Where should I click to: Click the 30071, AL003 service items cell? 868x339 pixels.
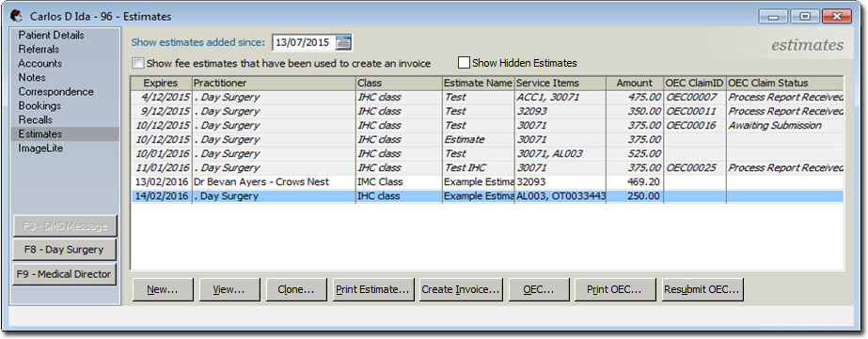(560, 154)
